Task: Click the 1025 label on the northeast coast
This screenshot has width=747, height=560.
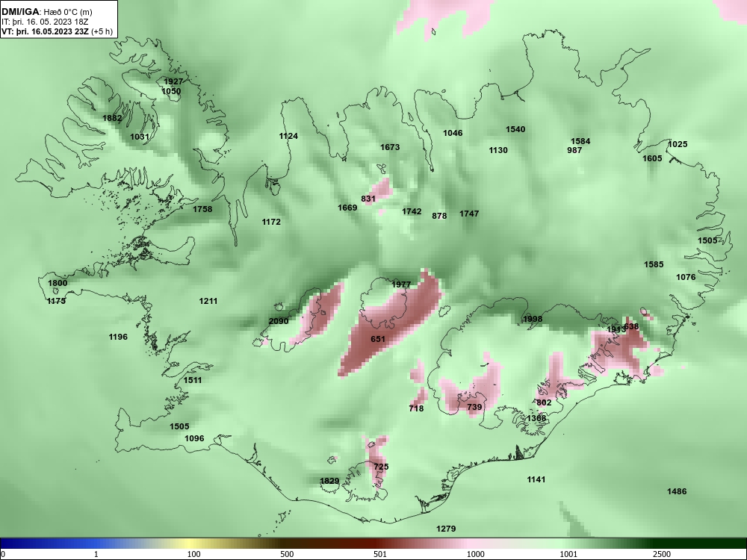Action: pyautogui.click(x=678, y=144)
